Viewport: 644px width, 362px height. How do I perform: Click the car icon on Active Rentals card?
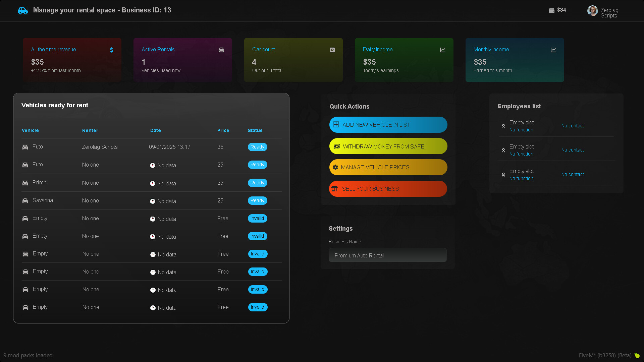[x=221, y=50]
